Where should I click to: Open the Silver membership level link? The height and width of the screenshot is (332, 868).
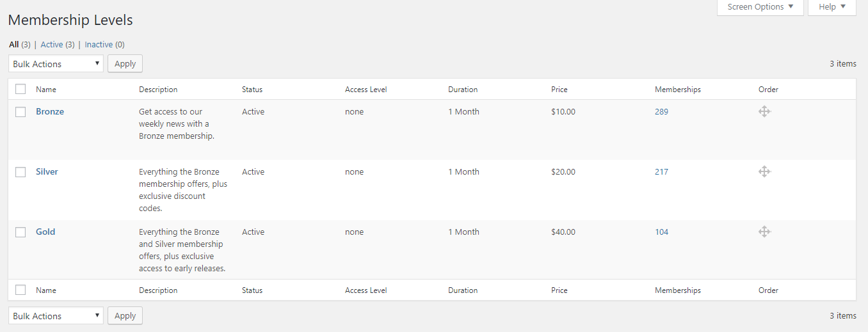pos(47,171)
